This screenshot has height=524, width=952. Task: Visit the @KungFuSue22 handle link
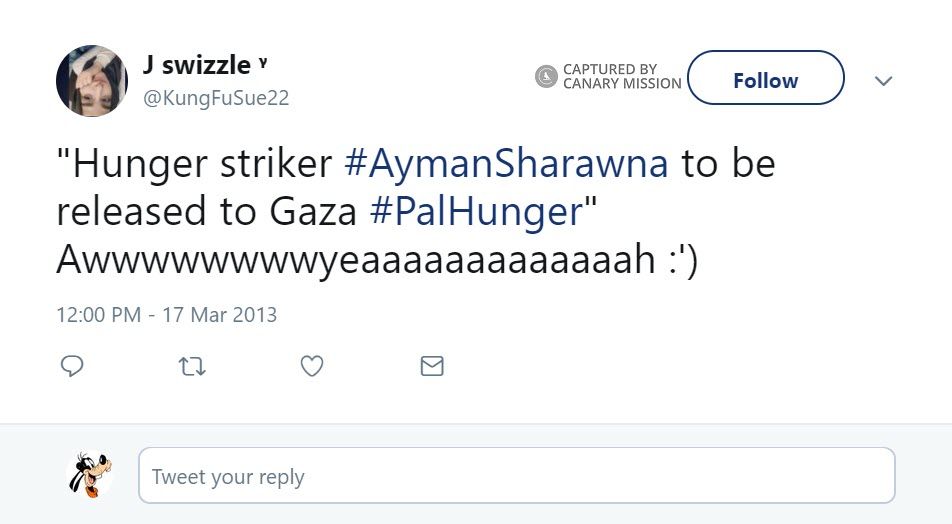point(216,98)
